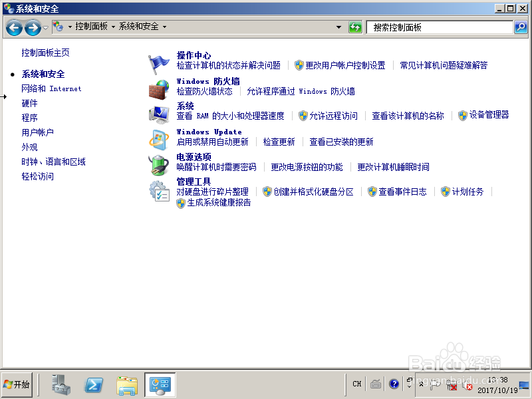Viewport: 532px width, 399px height.
Task: Click 查看已安装的更新 link
Action: point(341,142)
